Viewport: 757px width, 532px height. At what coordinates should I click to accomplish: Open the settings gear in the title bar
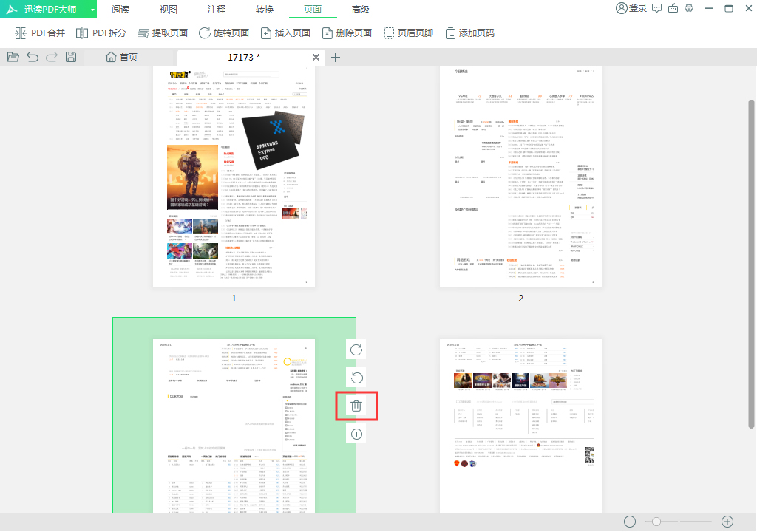689,9
